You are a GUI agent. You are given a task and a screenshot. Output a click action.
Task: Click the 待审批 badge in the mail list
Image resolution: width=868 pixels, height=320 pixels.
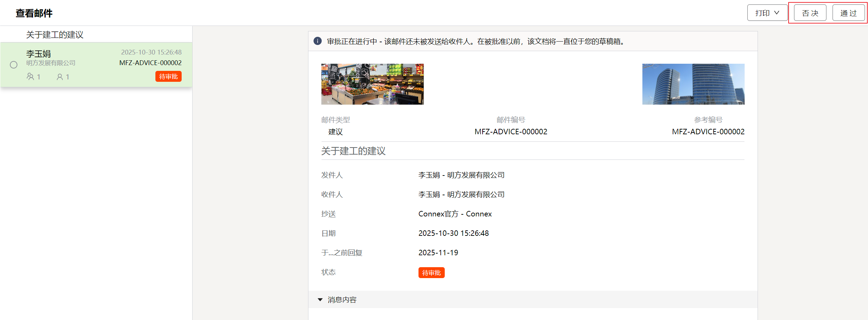point(168,76)
